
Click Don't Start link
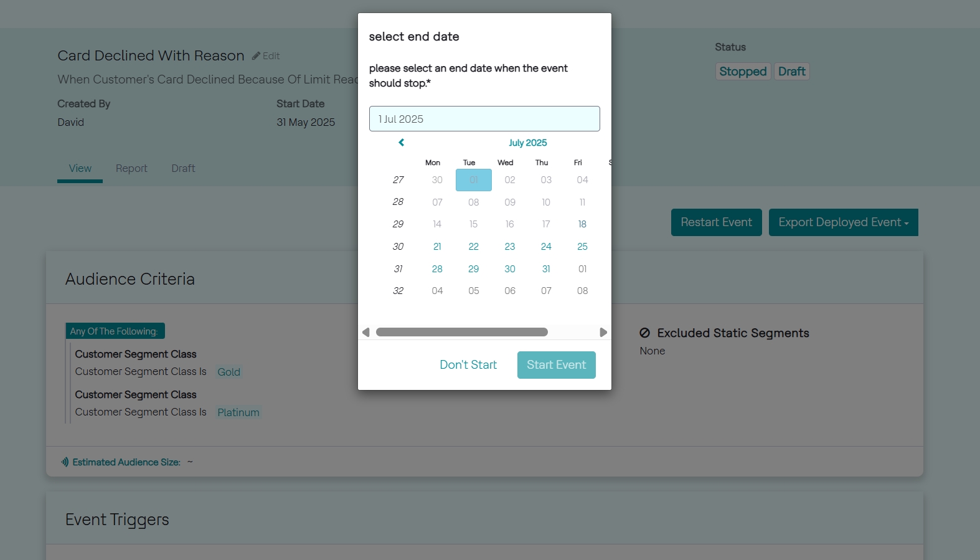coord(468,365)
